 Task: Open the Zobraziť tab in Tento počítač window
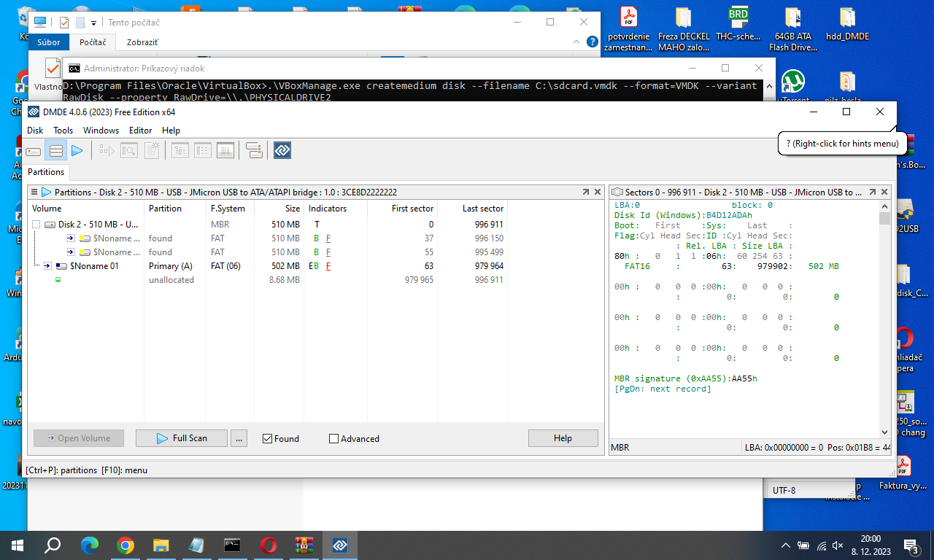tap(142, 42)
